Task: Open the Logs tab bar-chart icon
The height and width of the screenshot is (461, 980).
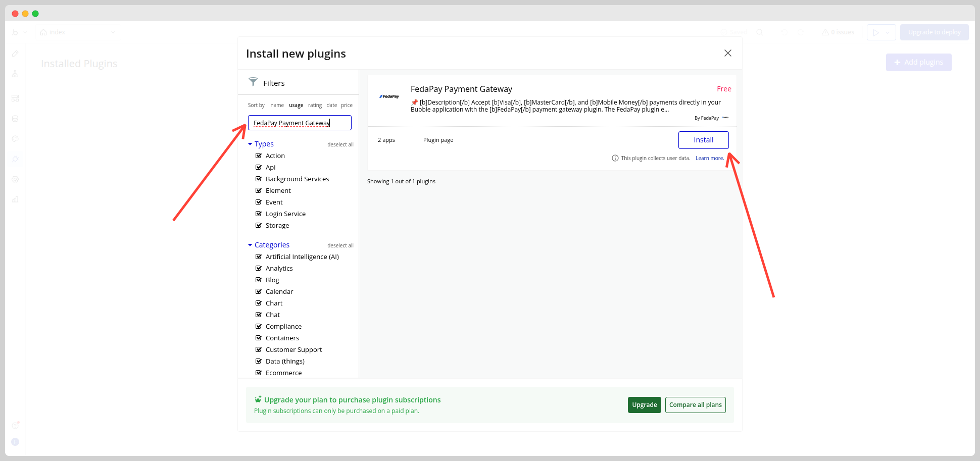Action: coord(15,199)
